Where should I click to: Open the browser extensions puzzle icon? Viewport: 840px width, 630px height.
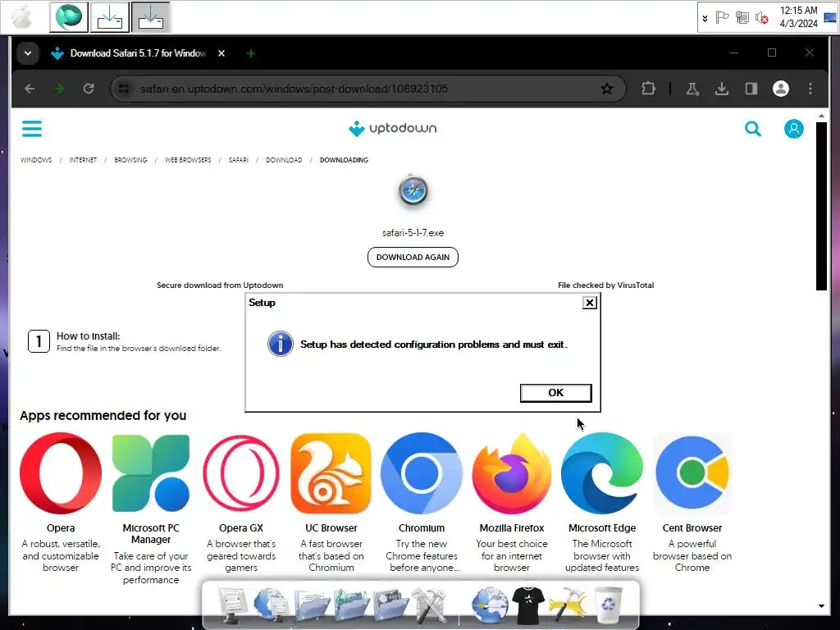coord(648,89)
